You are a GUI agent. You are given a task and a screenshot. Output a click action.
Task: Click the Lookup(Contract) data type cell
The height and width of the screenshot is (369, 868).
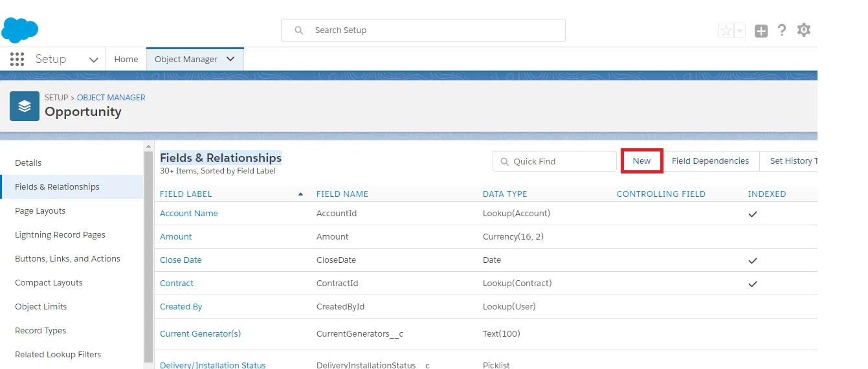(517, 283)
